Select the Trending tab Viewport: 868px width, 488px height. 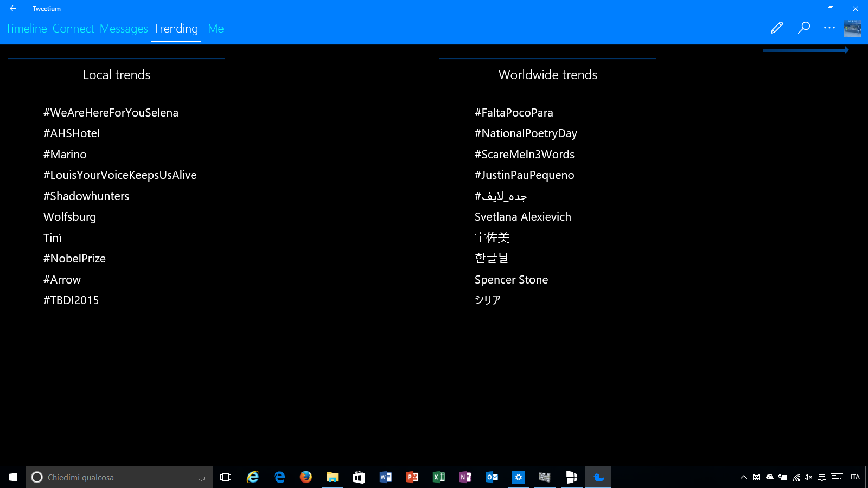[176, 29]
